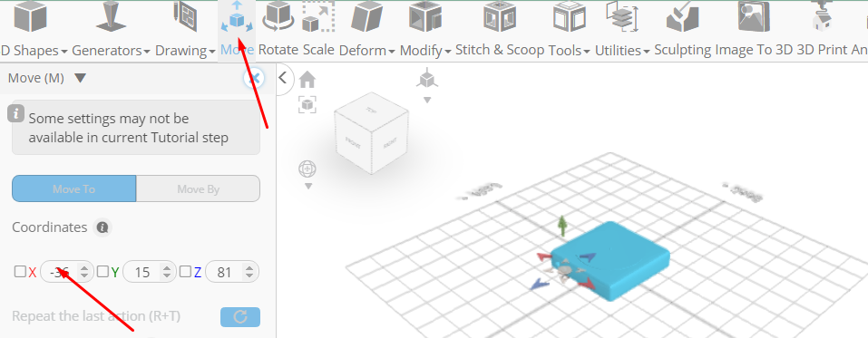Viewport: 868px width, 338px height.
Task: Click the Repeat last action button
Action: pos(240,317)
